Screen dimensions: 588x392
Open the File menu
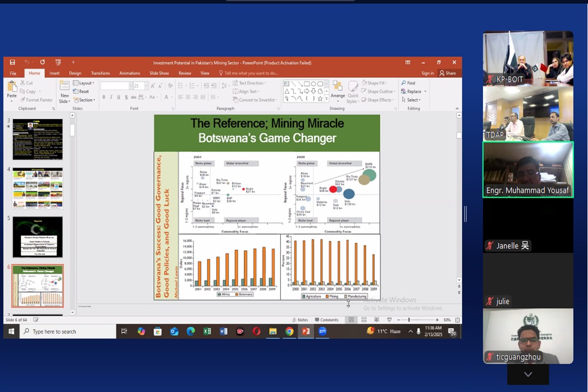coord(13,73)
